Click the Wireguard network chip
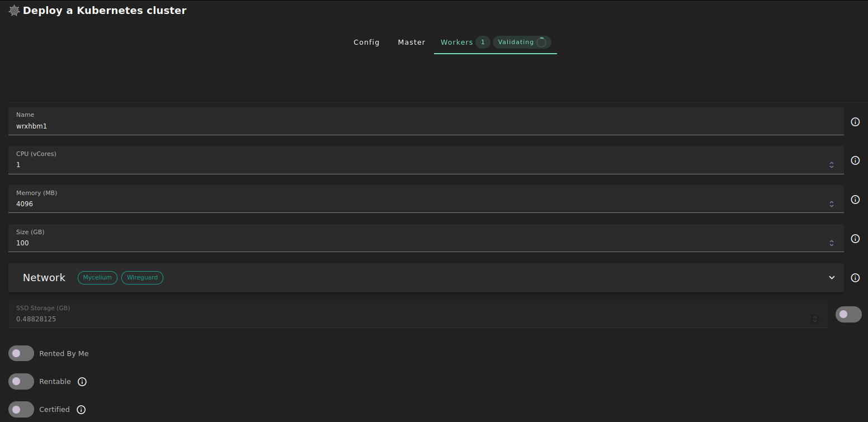The image size is (868, 422). [142, 278]
